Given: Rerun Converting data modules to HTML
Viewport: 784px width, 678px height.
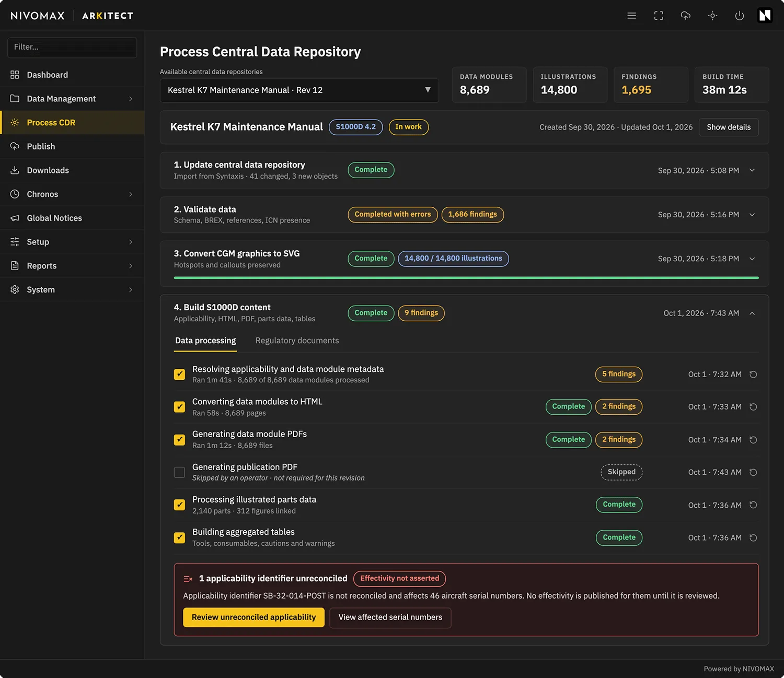Looking at the screenshot, I should (753, 407).
